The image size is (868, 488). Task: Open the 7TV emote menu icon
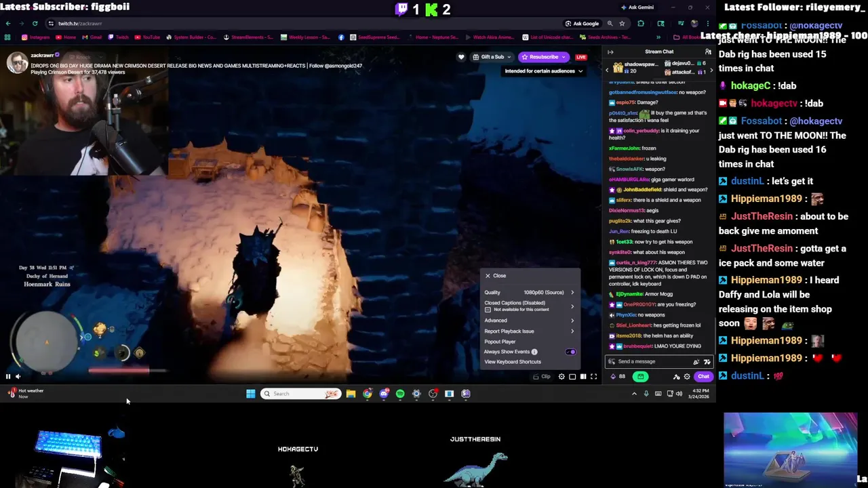pos(707,362)
